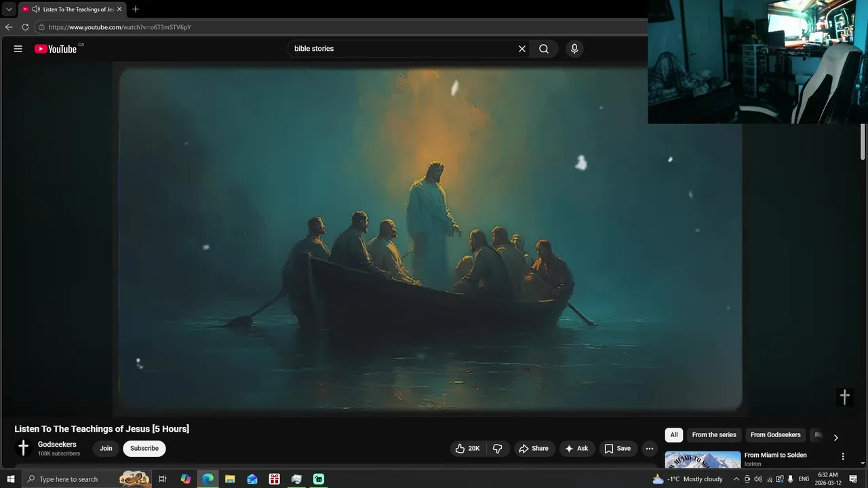Select the All filter chip
Image resolution: width=868 pixels, height=488 pixels.
(x=674, y=435)
